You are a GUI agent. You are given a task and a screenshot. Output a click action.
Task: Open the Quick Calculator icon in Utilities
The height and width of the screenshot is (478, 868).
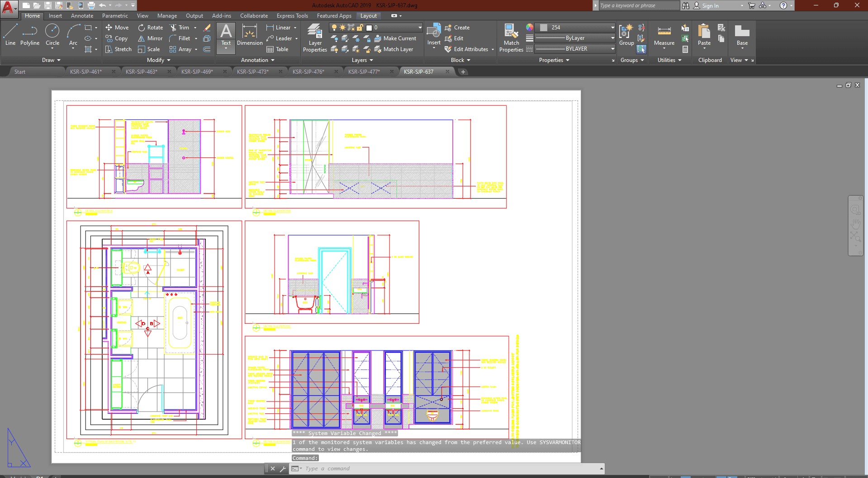685,49
